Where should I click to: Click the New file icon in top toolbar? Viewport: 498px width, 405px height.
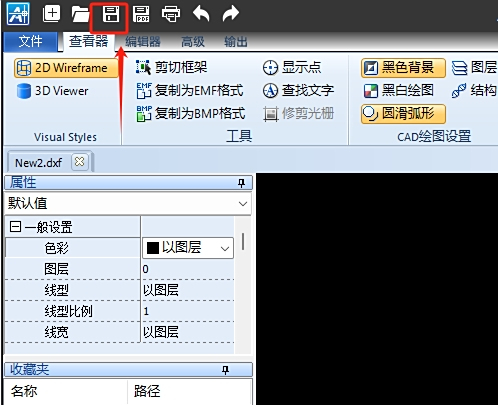click(51, 14)
